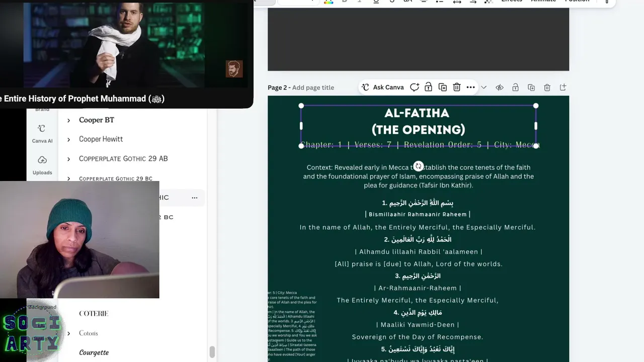Image resolution: width=644 pixels, height=362 pixels.
Task: Click the 'Bismillaahir Rahmaanir Raheem' transliteration
Action: [418, 214]
